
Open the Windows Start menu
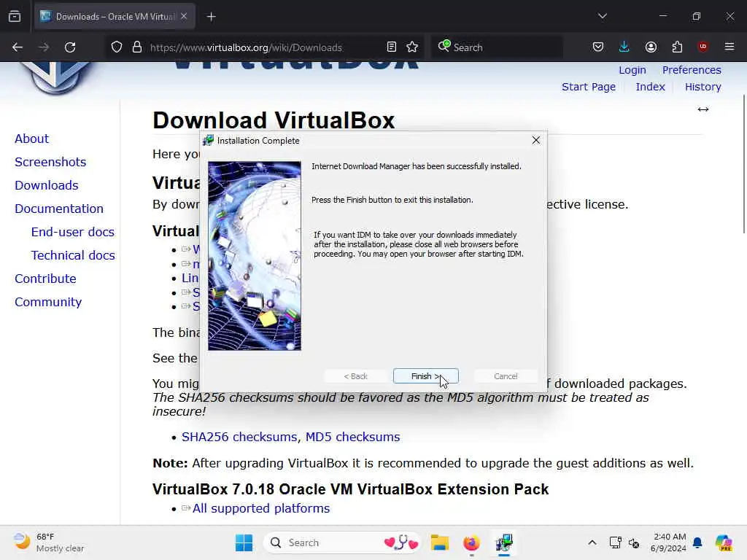point(244,542)
